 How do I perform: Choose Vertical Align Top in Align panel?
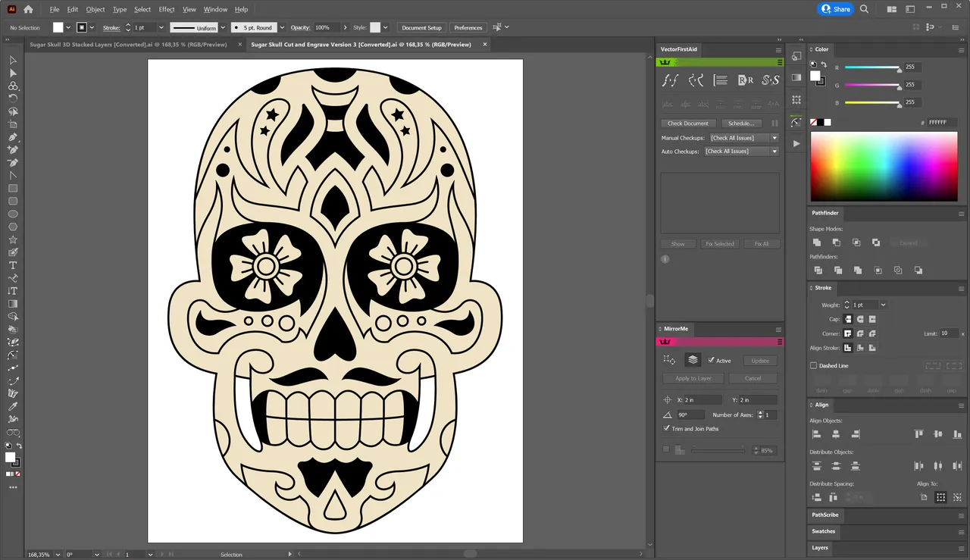[x=919, y=434]
